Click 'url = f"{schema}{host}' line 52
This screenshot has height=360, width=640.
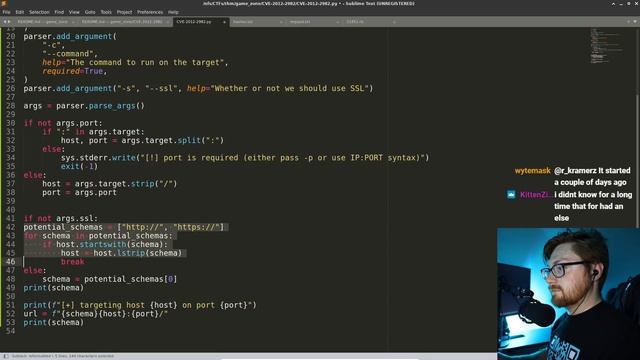96,314
